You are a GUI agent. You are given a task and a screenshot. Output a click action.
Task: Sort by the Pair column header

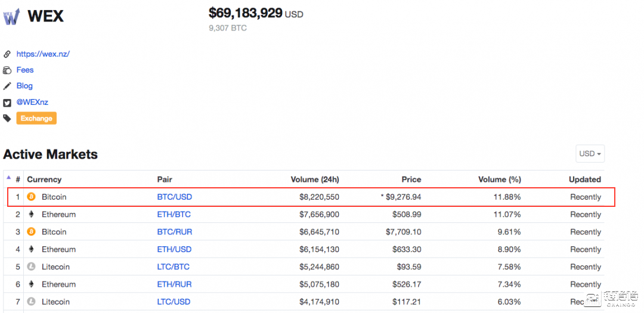165,179
